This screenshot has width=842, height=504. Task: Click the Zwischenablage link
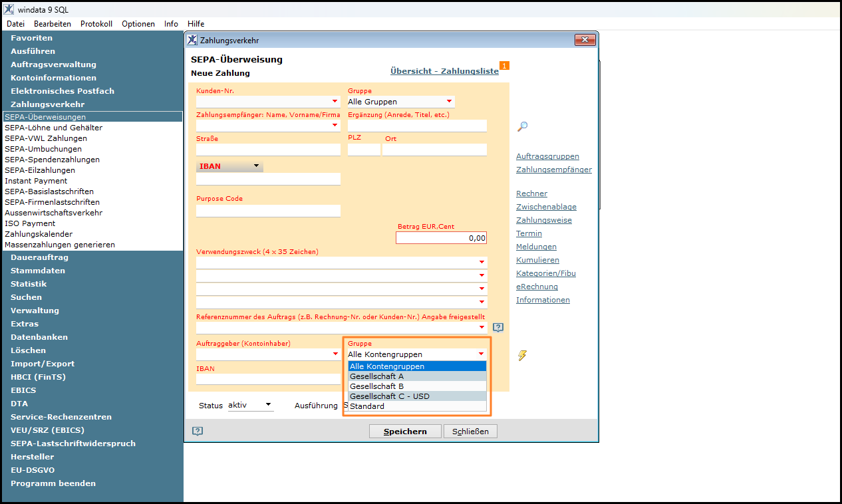(x=546, y=207)
